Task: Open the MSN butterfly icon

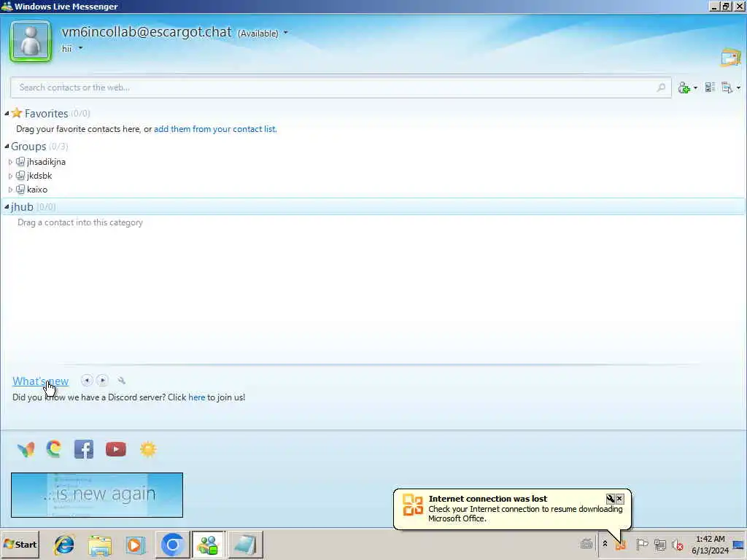Action: coord(26,449)
